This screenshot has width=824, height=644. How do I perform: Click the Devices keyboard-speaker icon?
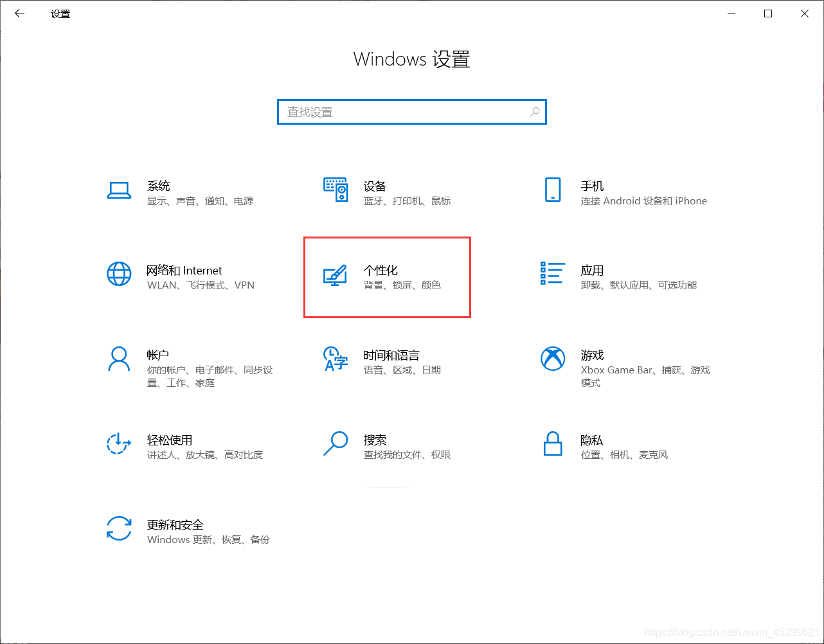(336, 190)
